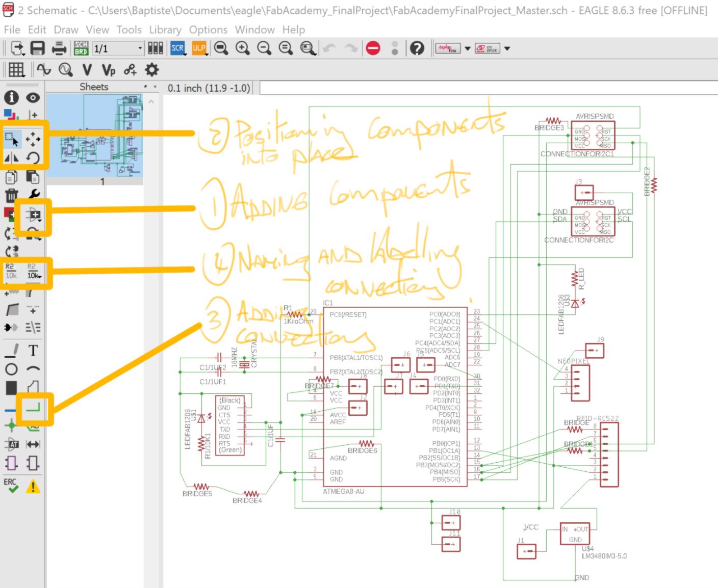Select the filled Rectangle tool
Viewport: 718px width, 588px height.
[11, 388]
